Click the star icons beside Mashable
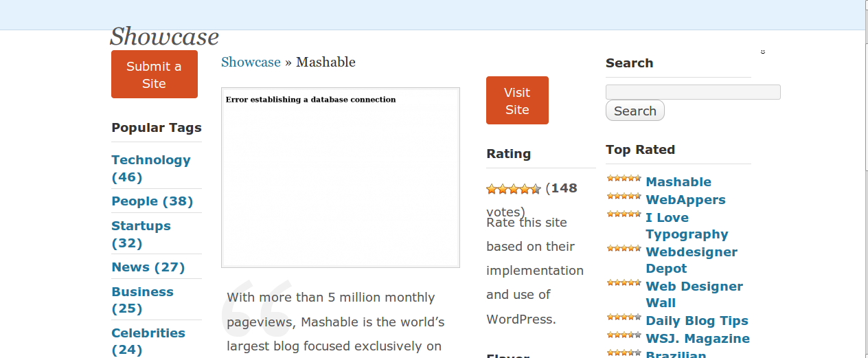Screen dimensions: 868x358 click(624, 178)
